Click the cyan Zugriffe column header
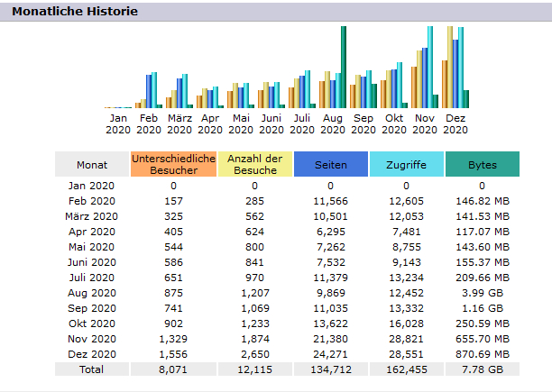The width and height of the screenshot is (552, 392). pyautogui.click(x=406, y=165)
